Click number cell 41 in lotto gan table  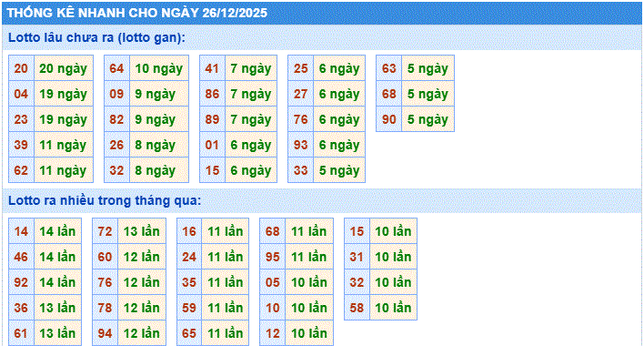[x=212, y=68]
